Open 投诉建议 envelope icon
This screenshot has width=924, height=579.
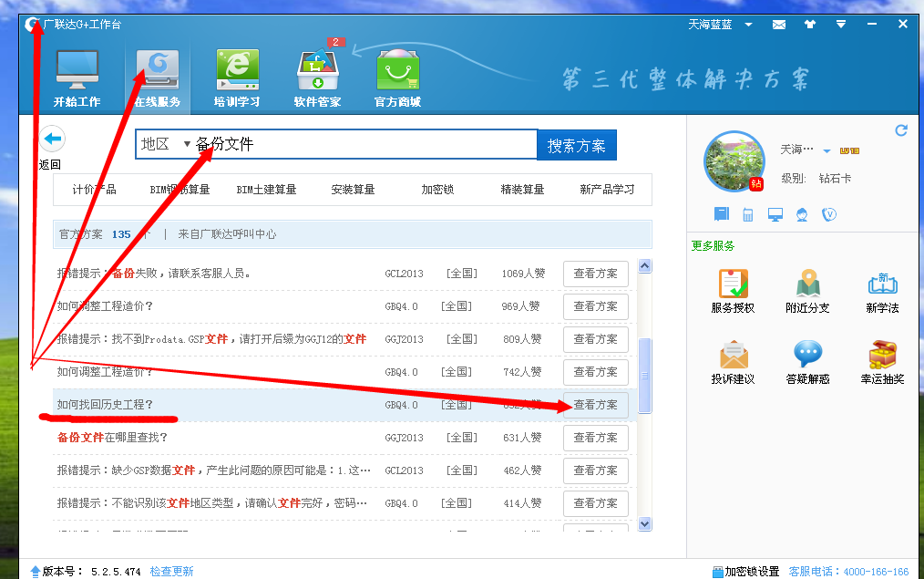point(733,355)
